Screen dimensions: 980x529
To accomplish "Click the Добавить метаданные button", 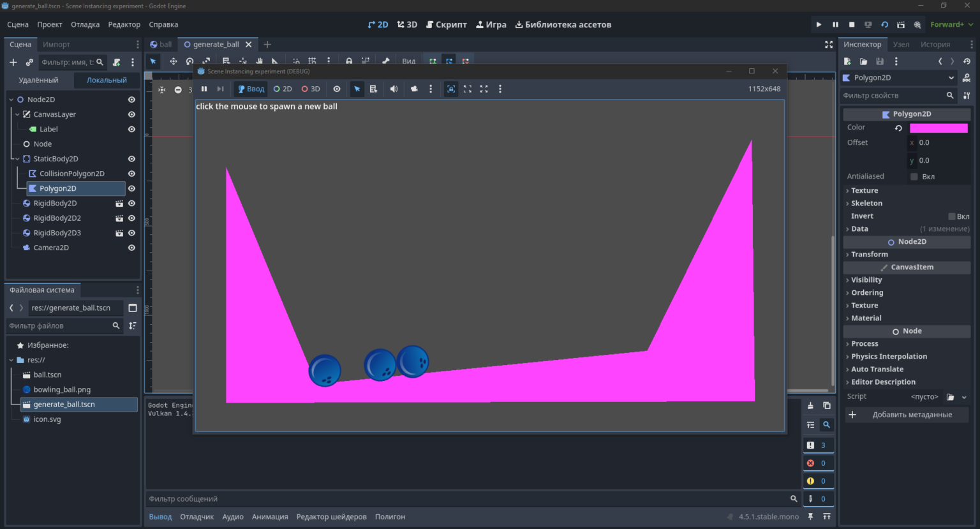I will (x=907, y=415).
